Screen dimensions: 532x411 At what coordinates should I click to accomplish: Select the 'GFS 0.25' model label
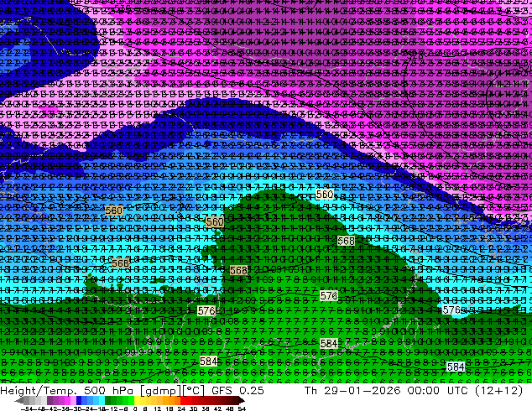[237, 391]
